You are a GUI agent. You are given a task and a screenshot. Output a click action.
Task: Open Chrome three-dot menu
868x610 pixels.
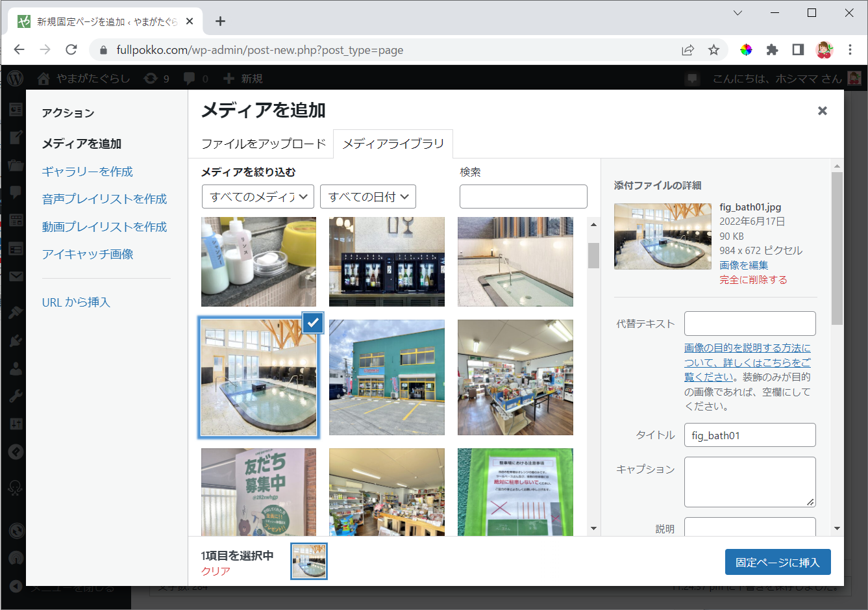coord(850,50)
